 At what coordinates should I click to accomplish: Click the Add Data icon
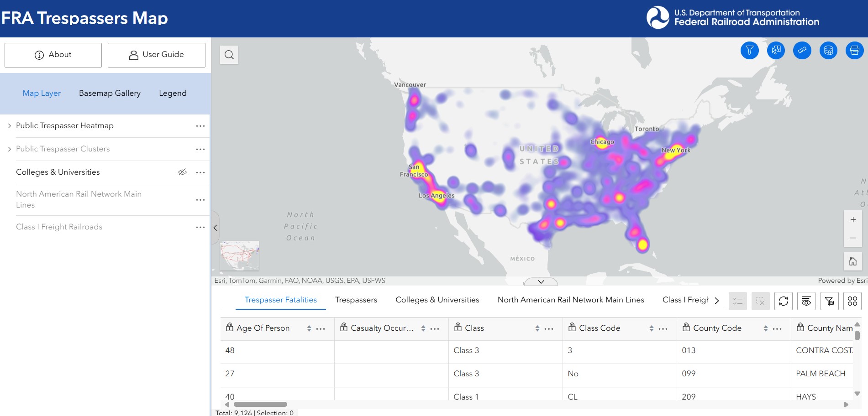tap(828, 51)
